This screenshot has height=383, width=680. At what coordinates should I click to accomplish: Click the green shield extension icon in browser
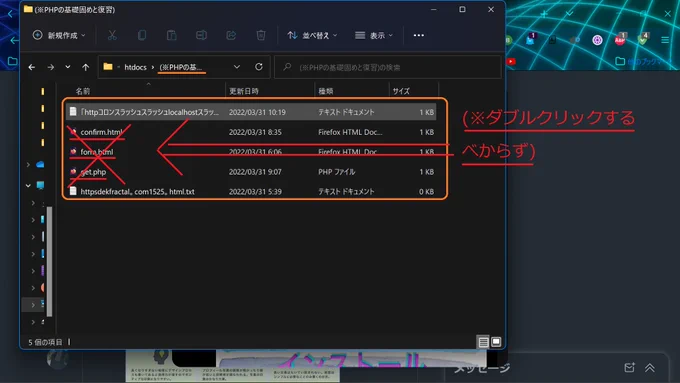[643, 39]
